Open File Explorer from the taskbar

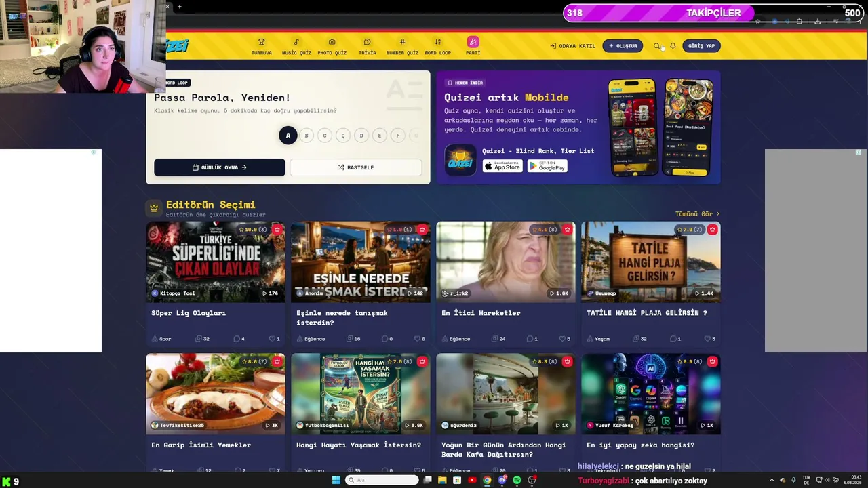(x=442, y=481)
